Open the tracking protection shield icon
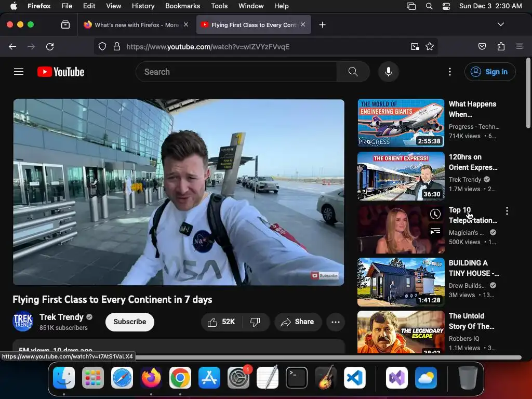The height and width of the screenshot is (399, 532). point(102,46)
